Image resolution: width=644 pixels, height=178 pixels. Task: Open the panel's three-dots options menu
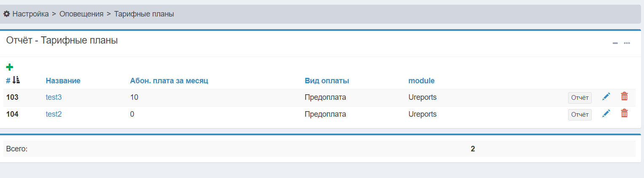click(627, 43)
